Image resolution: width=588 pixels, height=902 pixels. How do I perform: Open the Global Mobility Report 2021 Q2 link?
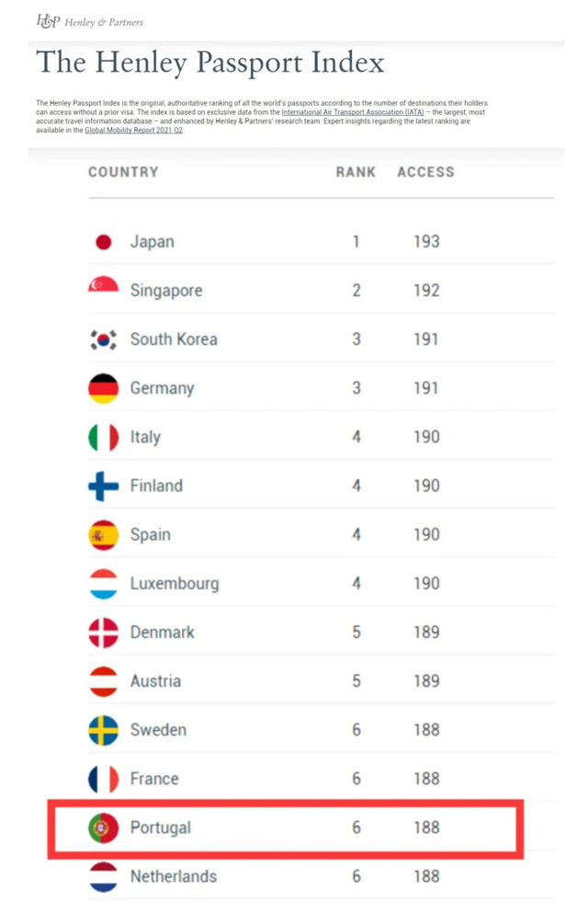tap(133, 131)
